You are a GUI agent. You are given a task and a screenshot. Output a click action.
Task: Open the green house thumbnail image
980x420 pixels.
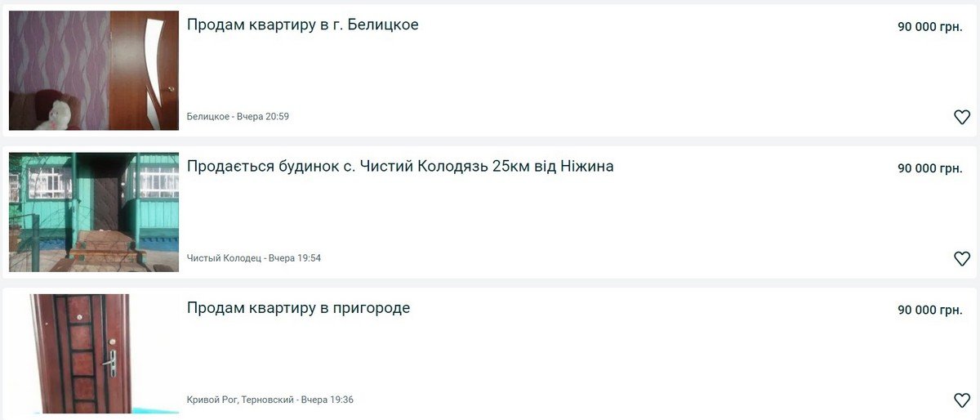(x=94, y=212)
